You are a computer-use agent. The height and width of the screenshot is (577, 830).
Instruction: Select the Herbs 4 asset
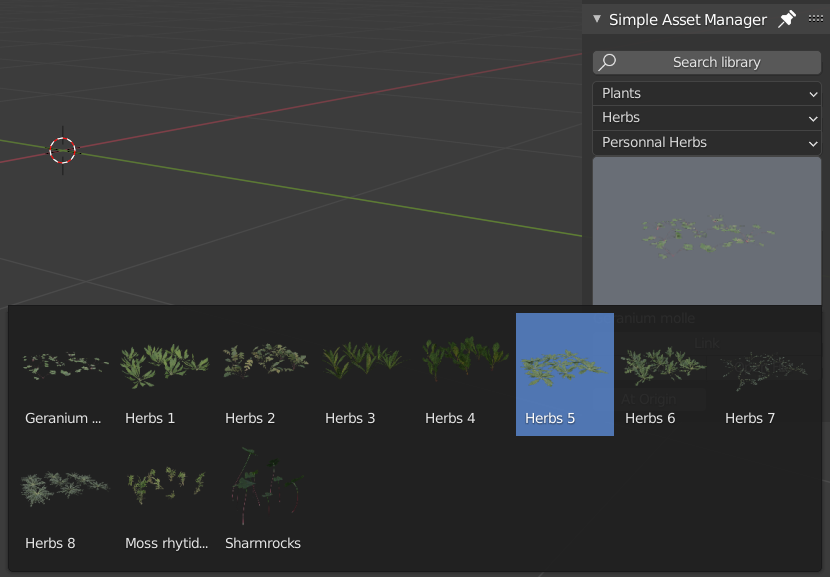click(x=465, y=375)
